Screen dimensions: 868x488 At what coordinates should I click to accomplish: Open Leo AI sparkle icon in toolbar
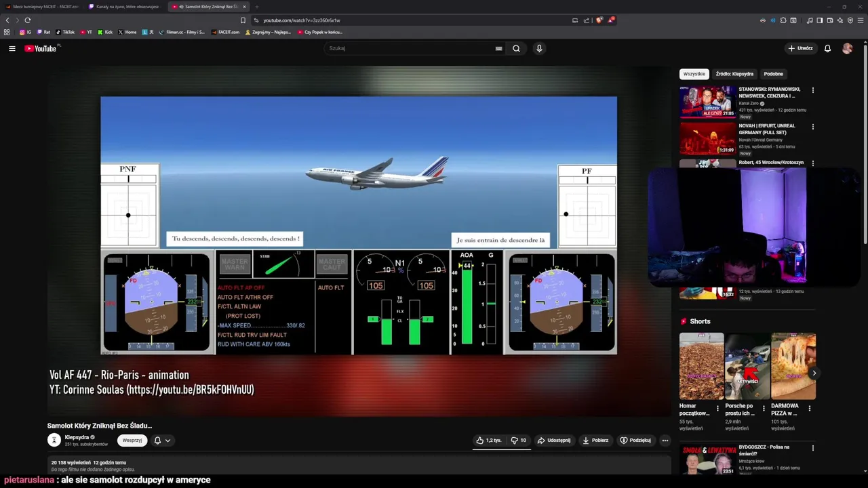click(x=840, y=20)
